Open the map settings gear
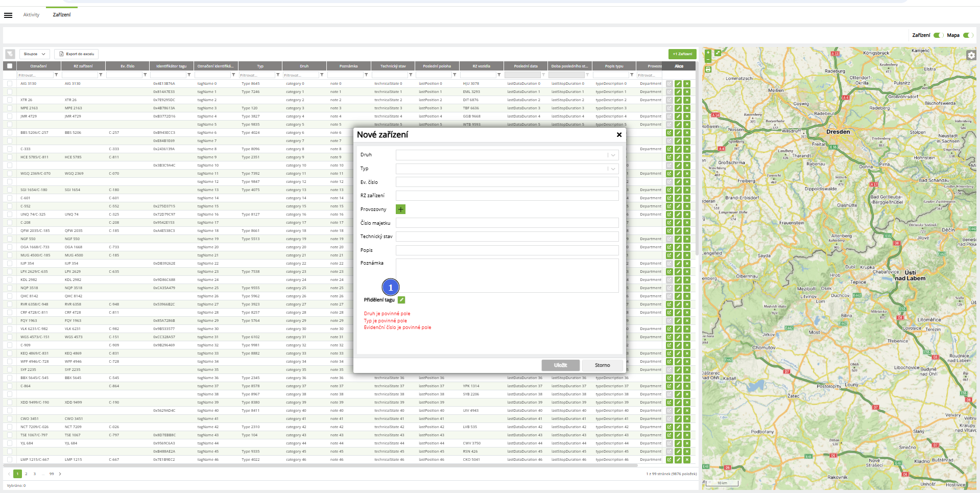 (971, 55)
